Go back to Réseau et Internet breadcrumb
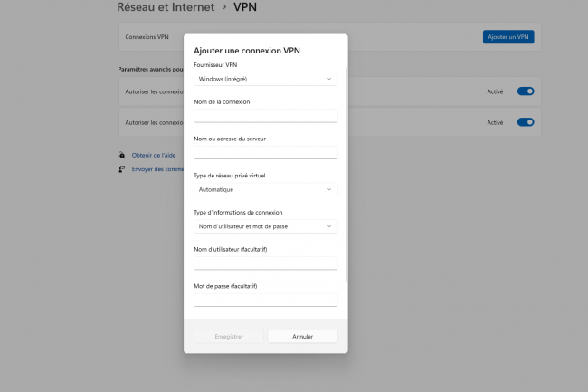The width and height of the screenshot is (588, 392). (166, 7)
